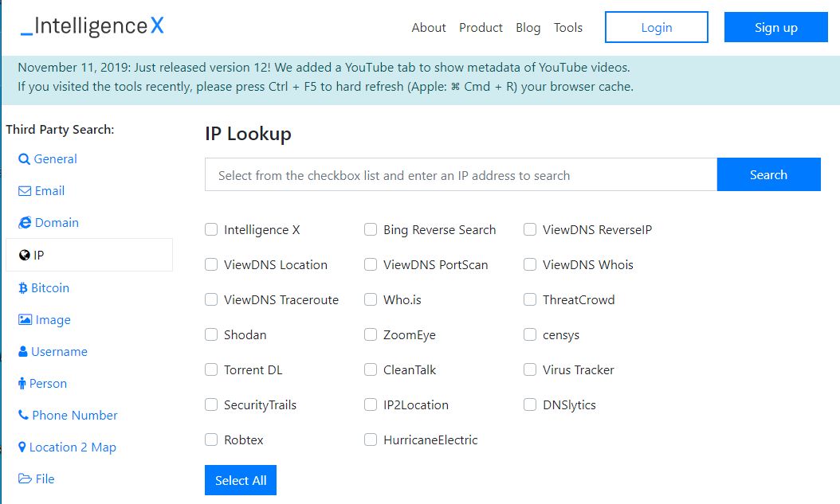Tick the ViewDNS Whois checkbox
Image resolution: width=840 pixels, height=504 pixels.
530,265
